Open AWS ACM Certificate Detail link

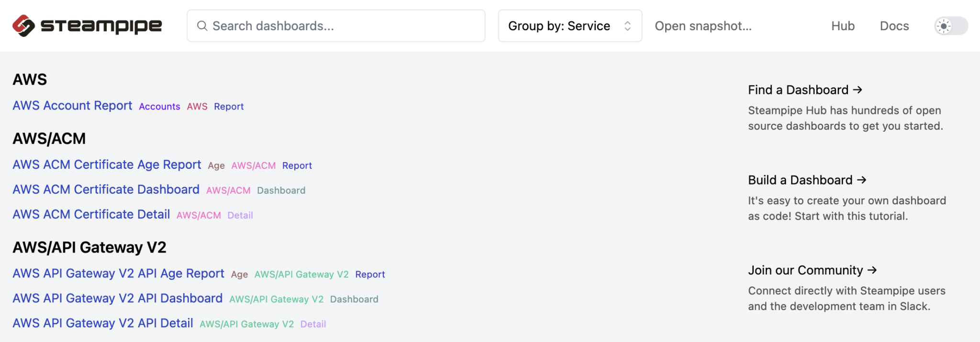[x=91, y=214]
